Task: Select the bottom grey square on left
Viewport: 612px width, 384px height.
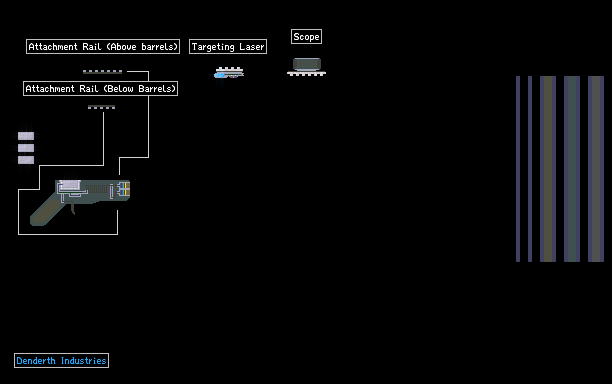Action: click(26, 160)
